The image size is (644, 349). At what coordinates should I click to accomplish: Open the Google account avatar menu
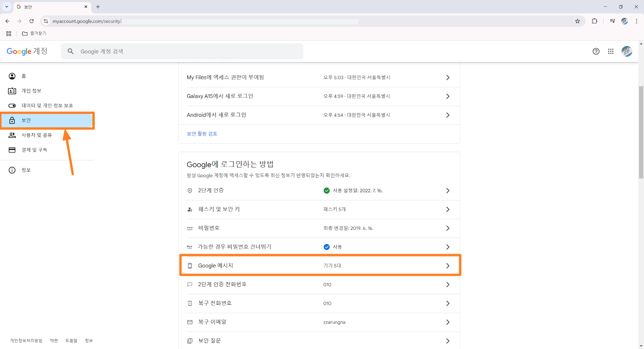click(627, 51)
